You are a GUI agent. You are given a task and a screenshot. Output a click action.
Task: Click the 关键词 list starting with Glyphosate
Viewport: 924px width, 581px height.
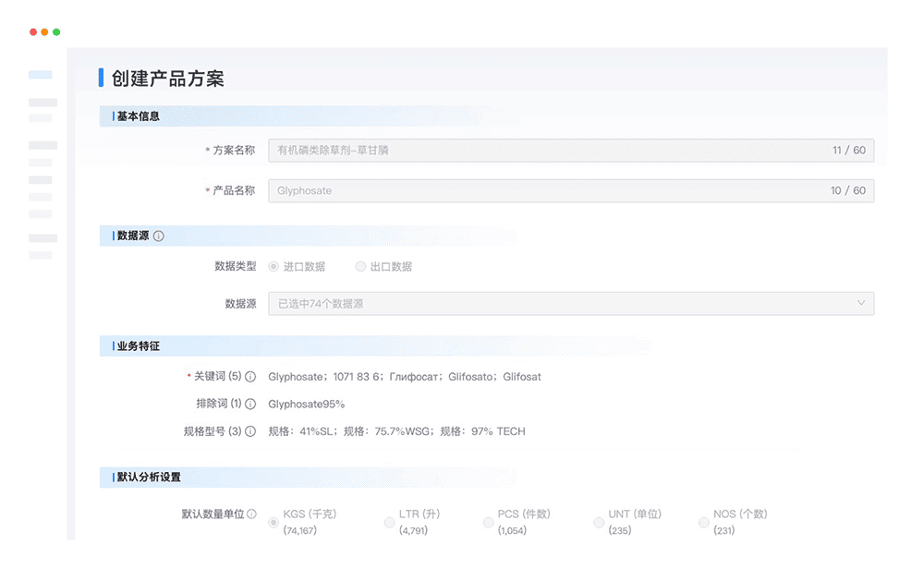click(x=404, y=377)
